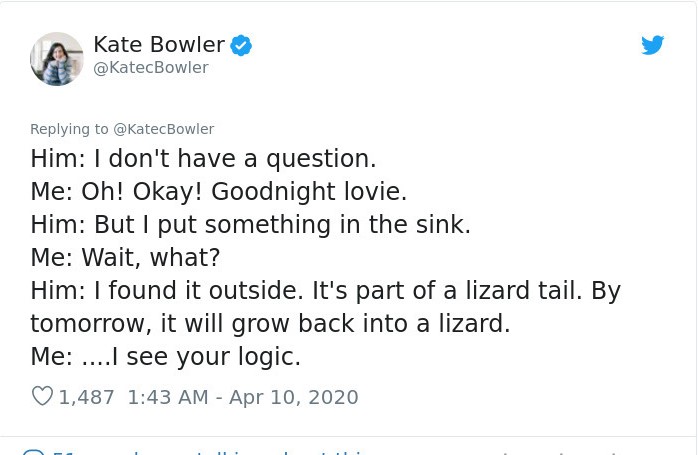This screenshot has height=455, width=698.
Task: Click the Twitter bird logo
Action: click(x=652, y=45)
